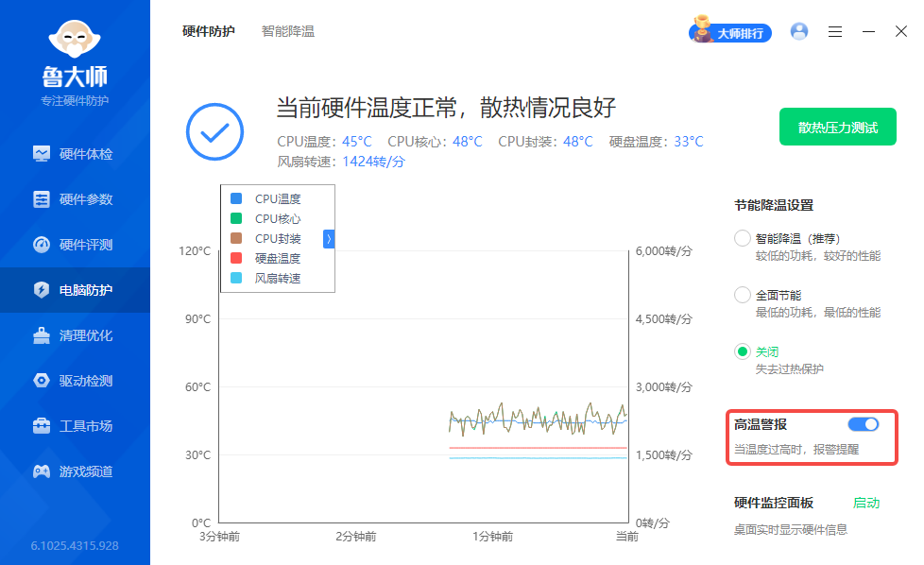Open 硬件参数 panel
The image size is (924, 565).
[74, 198]
